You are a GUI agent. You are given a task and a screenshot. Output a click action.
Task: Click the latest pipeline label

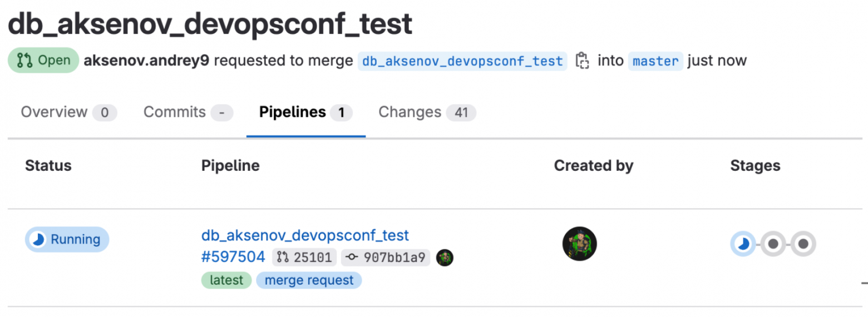(x=226, y=280)
